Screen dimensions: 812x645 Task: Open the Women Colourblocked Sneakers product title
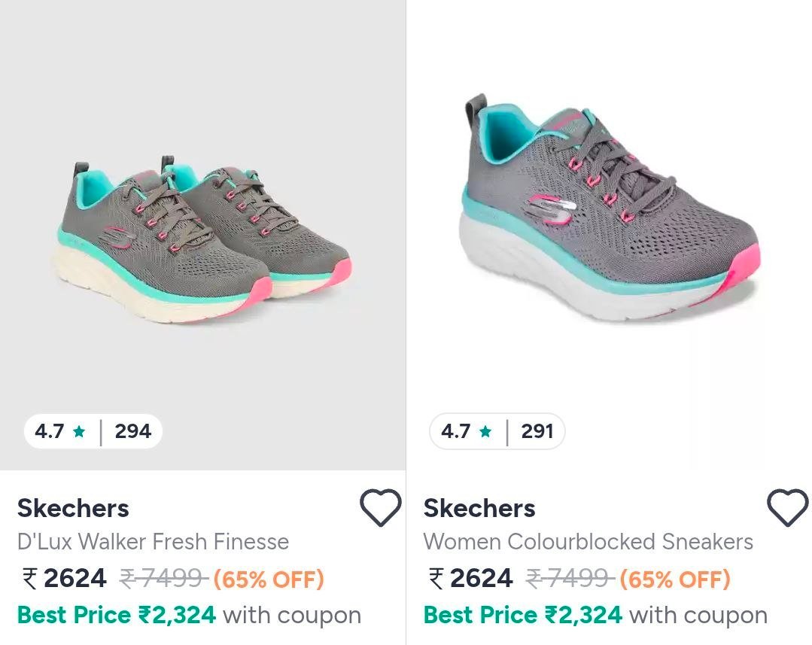tap(588, 542)
